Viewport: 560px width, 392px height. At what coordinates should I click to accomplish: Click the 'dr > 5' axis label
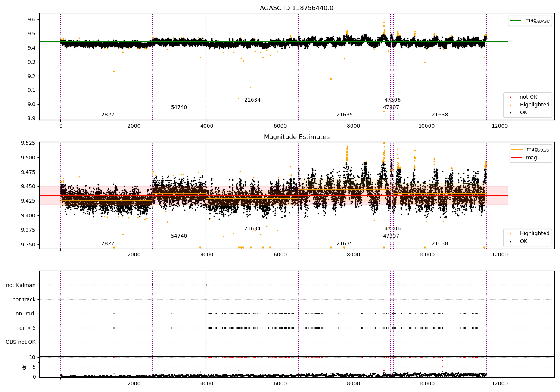(x=28, y=328)
